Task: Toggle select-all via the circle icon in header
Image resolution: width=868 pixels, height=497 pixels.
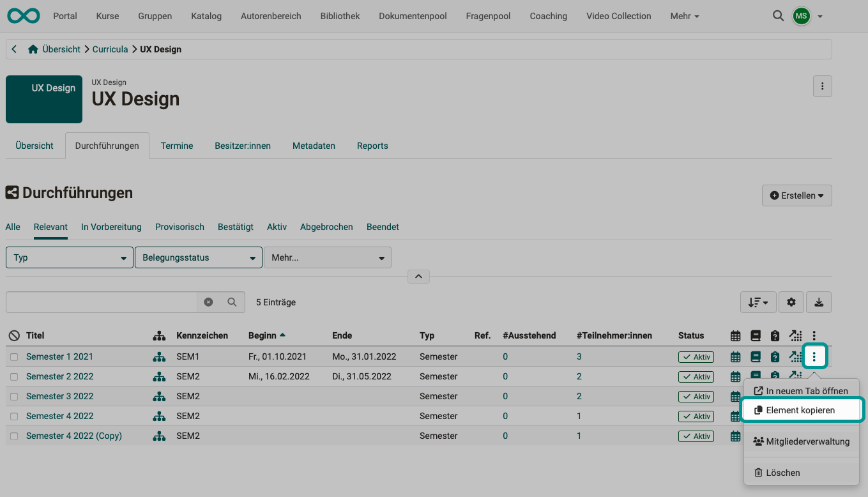Action: [x=13, y=335]
